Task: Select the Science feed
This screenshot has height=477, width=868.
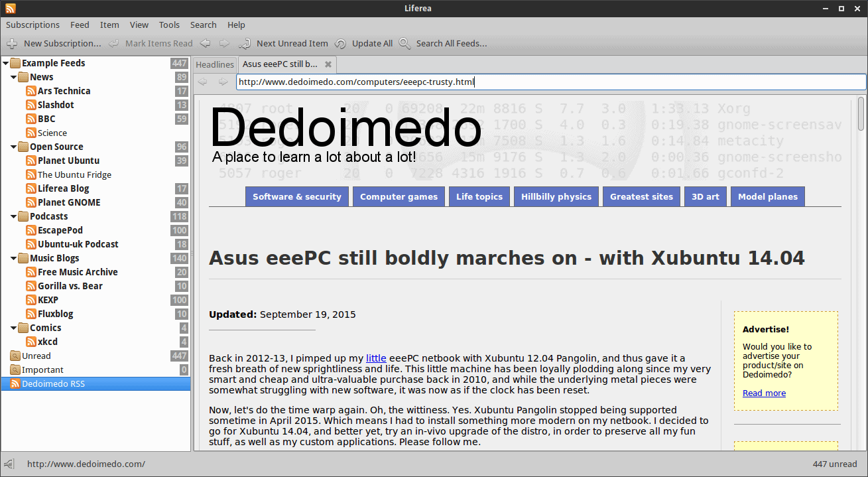Action: coord(52,133)
